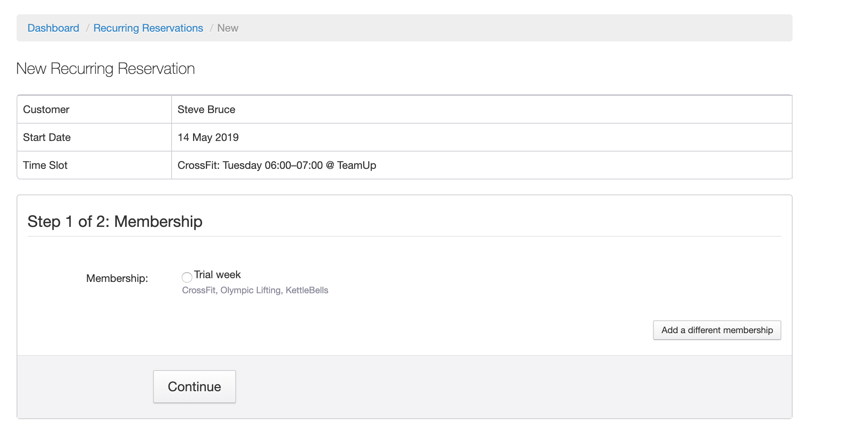The height and width of the screenshot is (444, 868).
Task: Click the New Recurring Reservation page title
Action: pyautogui.click(x=106, y=69)
